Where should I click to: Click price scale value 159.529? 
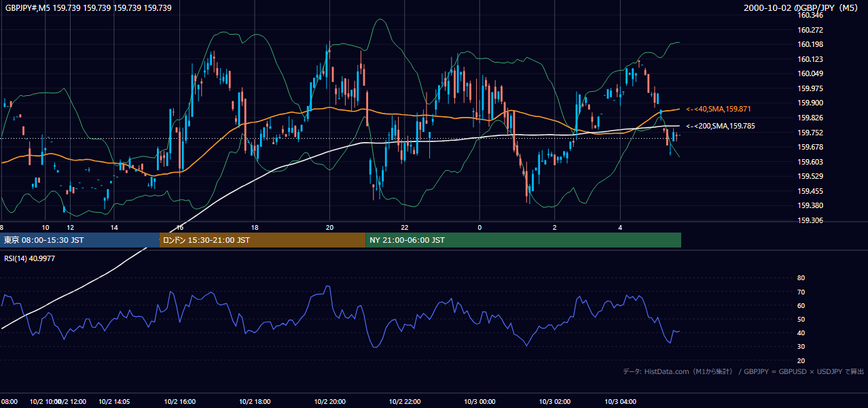coord(810,176)
